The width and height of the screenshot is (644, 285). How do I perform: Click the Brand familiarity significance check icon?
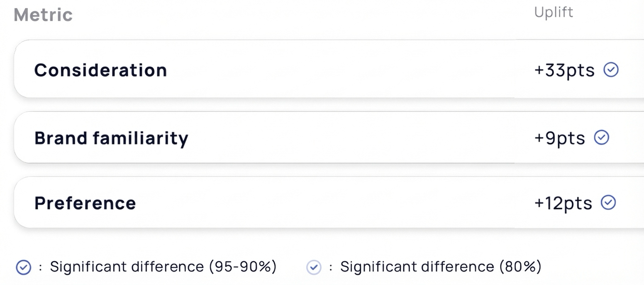pyautogui.click(x=602, y=138)
